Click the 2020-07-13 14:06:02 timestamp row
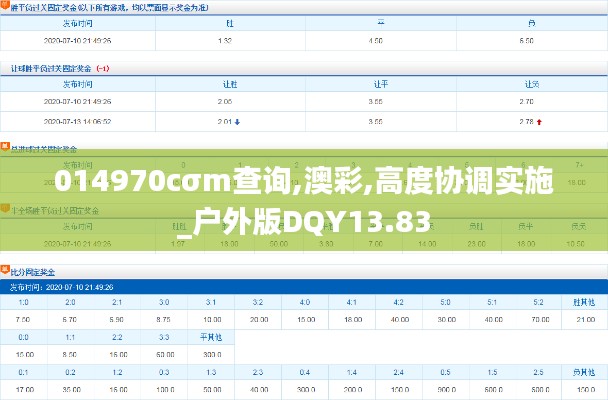Viewport: 608px width, 400px height. pos(77,122)
